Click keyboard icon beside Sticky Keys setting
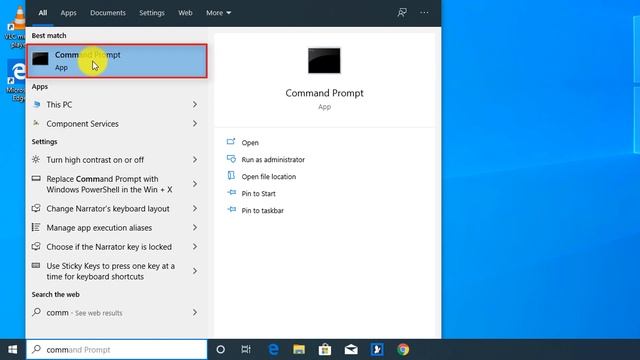This screenshot has width=640, height=360. click(x=36, y=265)
